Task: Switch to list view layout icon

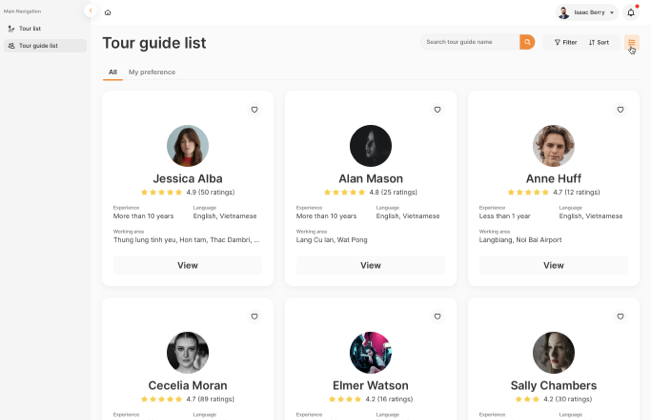Action: point(632,42)
